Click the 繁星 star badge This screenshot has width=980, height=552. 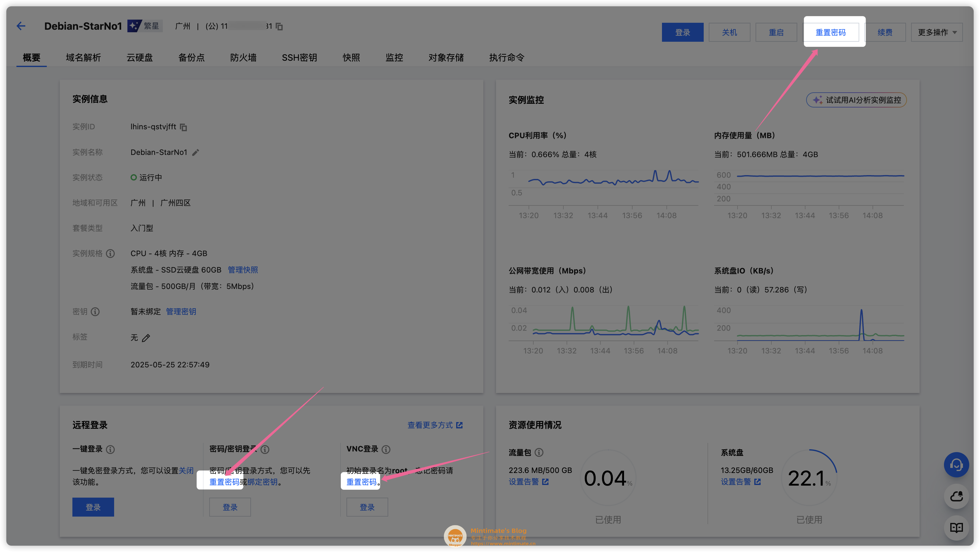(x=144, y=26)
